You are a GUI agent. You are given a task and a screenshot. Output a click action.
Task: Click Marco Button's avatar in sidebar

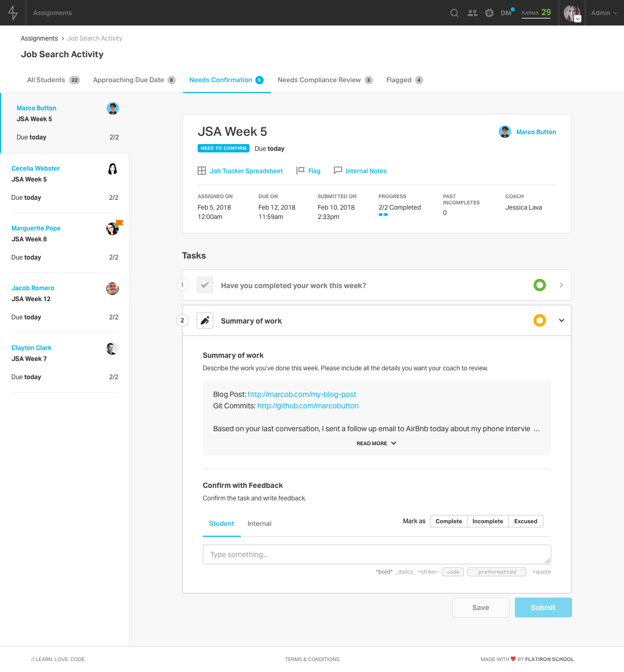tap(113, 108)
